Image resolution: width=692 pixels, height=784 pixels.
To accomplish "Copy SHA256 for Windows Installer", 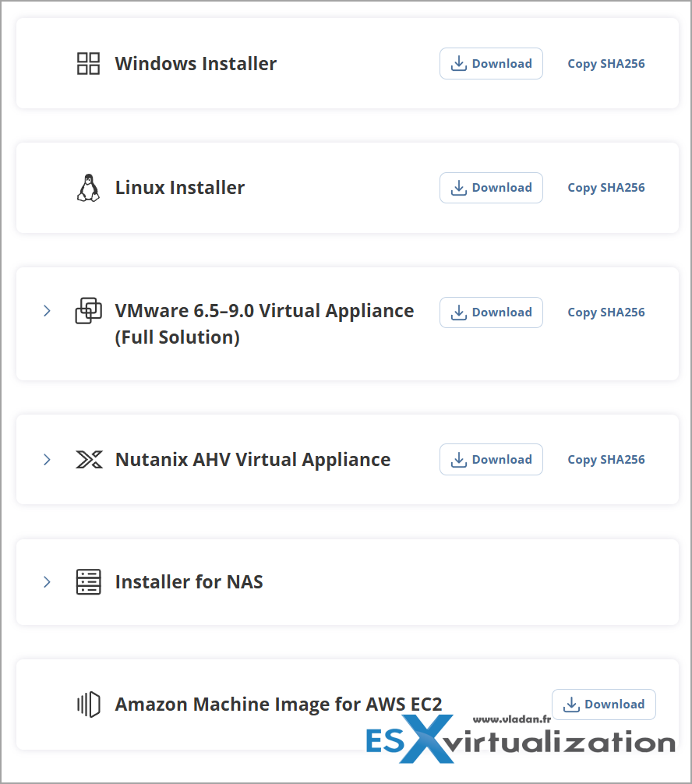I will [x=605, y=64].
